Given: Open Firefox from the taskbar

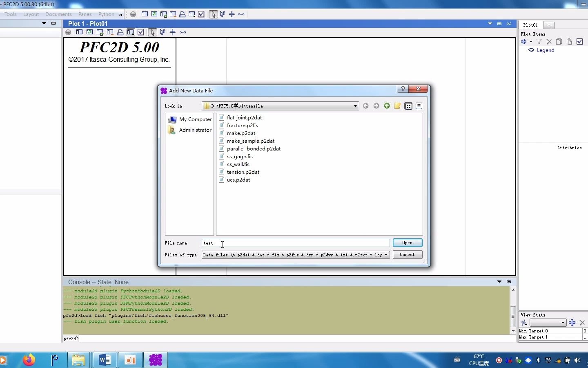Looking at the screenshot, I should [x=29, y=360].
